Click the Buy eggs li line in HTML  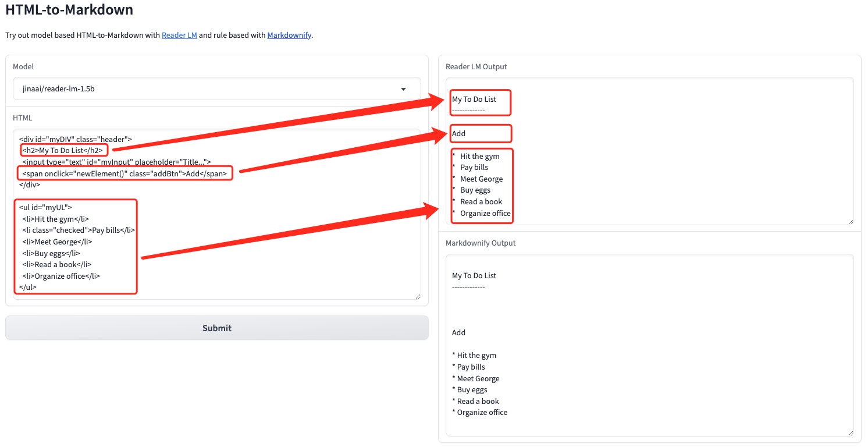tap(51, 253)
